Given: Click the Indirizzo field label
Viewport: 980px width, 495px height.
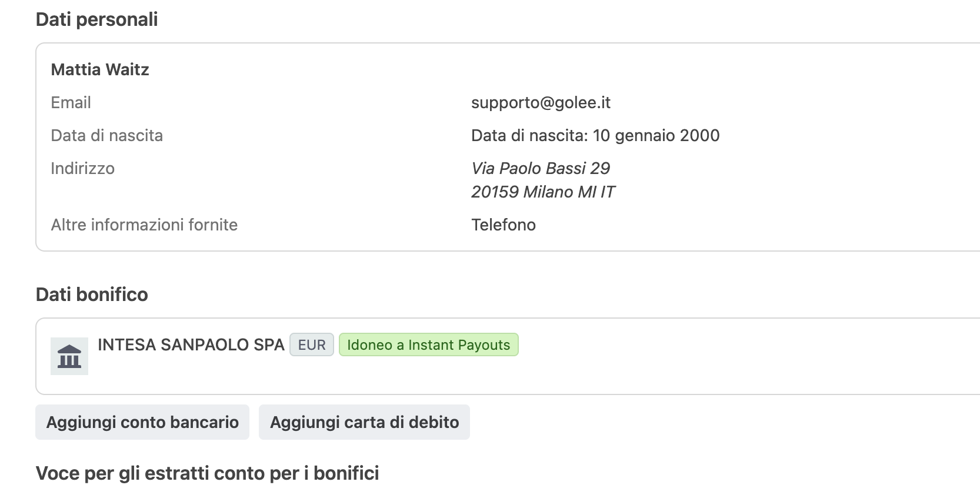Looking at the screenshot, I should click(x=82, y=169).
